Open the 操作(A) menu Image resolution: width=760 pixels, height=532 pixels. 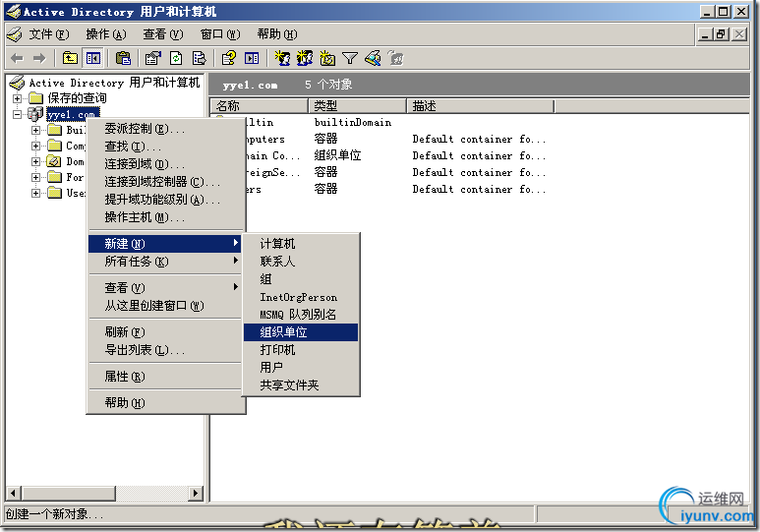click(105, 34)
